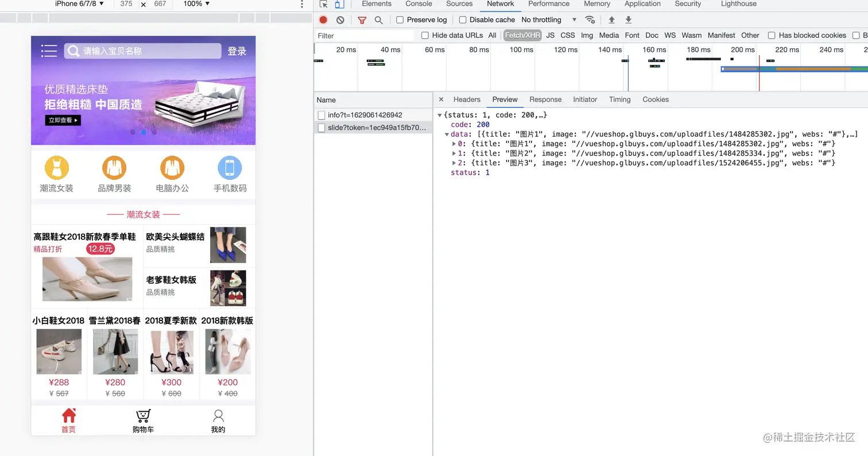The height and width of the screenshot is (456, 868).
Task: Show All request types
Action: click(492, 35)
